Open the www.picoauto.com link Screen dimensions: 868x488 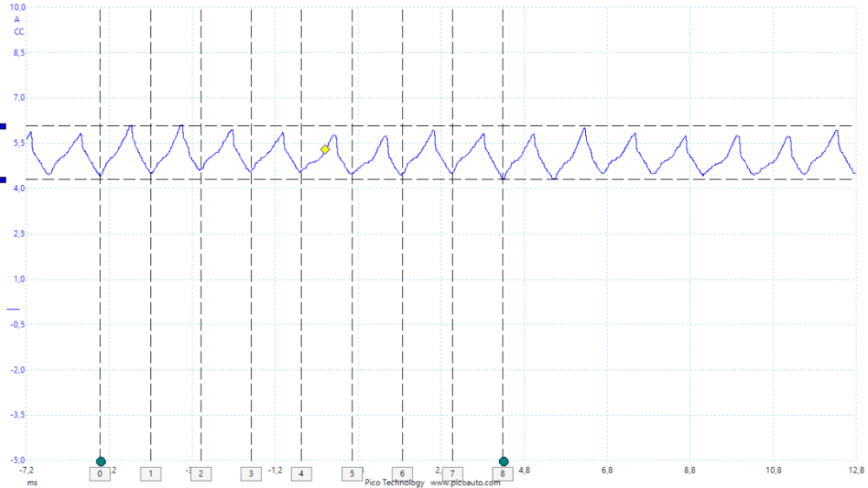pyautogui.click(x=465, y=483)
